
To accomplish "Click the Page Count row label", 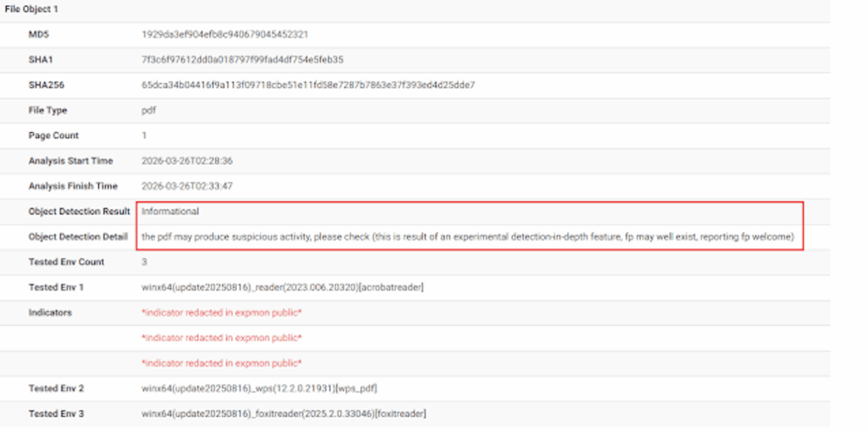I will click(53, 136).
